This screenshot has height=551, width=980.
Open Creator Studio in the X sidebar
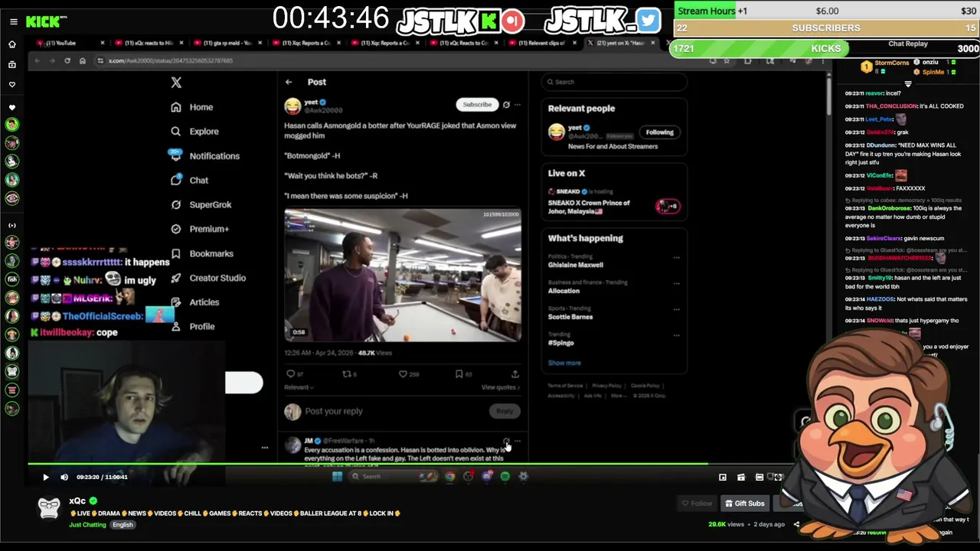(x=208, y=278)
